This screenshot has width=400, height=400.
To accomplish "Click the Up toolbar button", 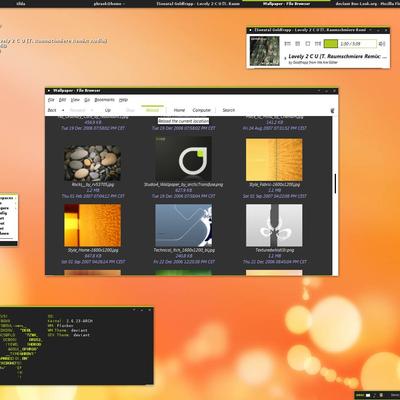I will click(x=108, y=110).
